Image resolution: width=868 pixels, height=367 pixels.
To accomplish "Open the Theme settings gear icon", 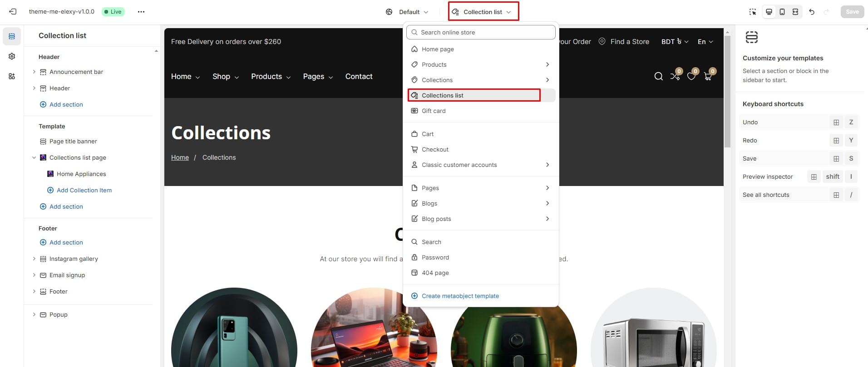I will [12, 56].
